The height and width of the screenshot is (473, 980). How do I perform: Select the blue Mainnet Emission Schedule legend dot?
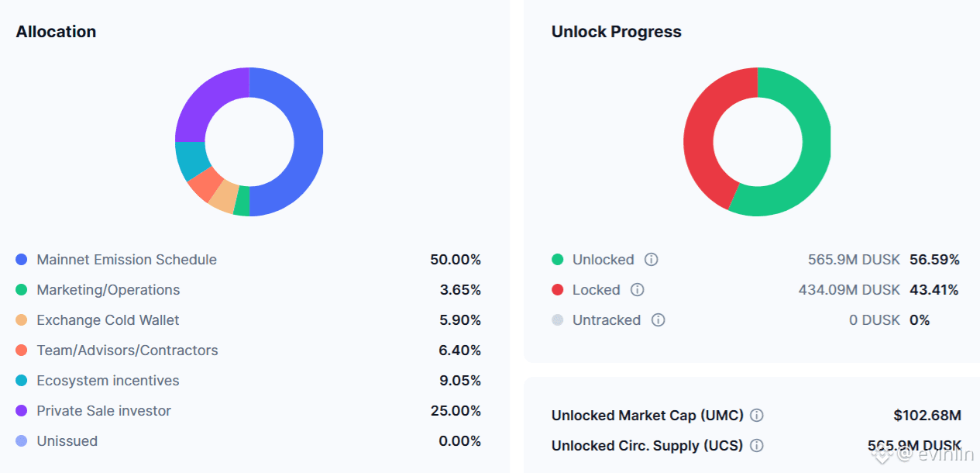(22, 260)
